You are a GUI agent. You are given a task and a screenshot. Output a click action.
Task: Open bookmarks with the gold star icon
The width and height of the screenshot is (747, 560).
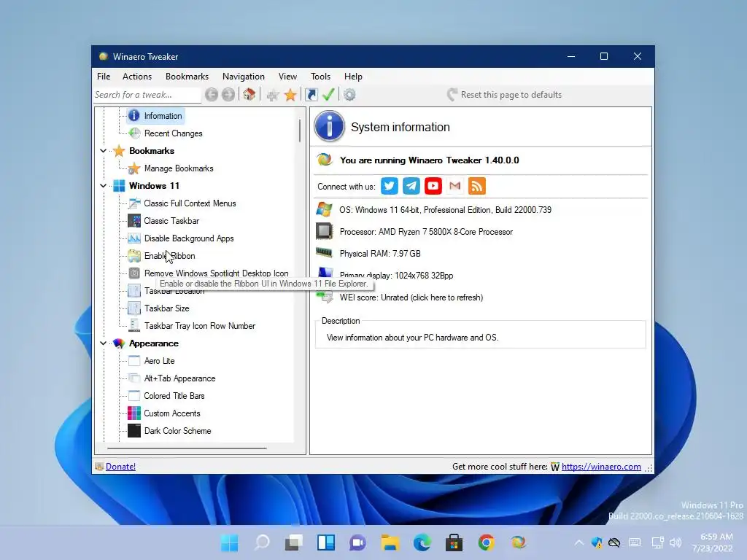click(x=290, y=95)
